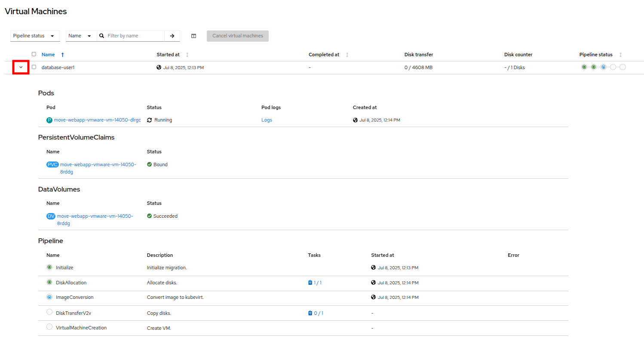The width and height of the screenshot is (644, 341).
Task: Select the database-user1 row checkbox
Action: coord(34,67)
